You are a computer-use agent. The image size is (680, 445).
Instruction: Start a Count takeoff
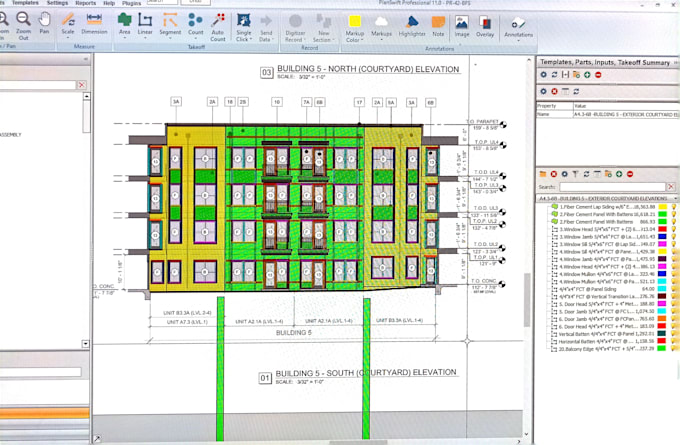point(196,25)
